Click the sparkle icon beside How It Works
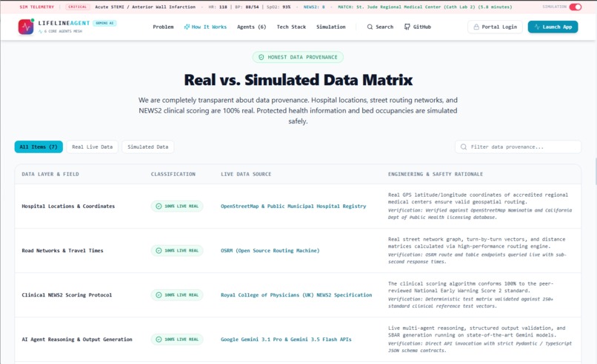597x364 pixels. click(187, 27)
